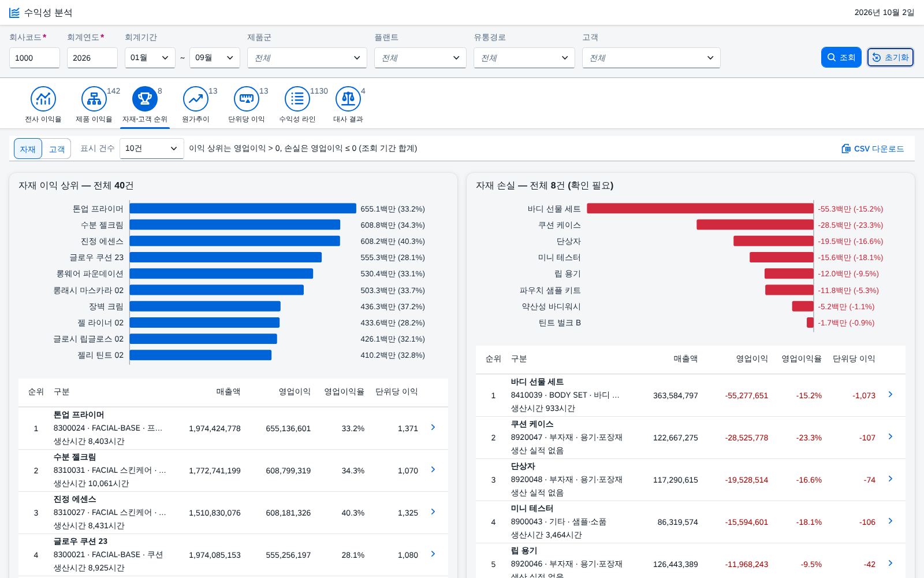Download data with CSV 다운로드
This screenshot has width=924, height=578.
click(873, 149)
